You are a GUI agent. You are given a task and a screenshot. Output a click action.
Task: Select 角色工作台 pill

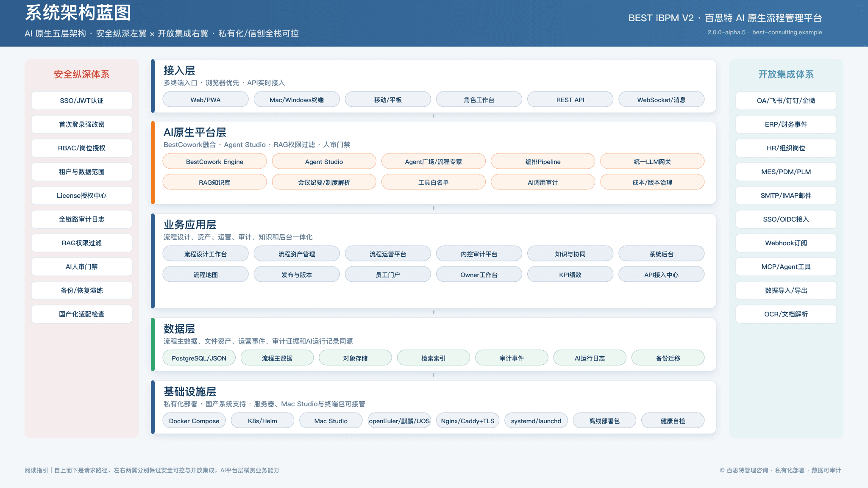tap(479, 100)
